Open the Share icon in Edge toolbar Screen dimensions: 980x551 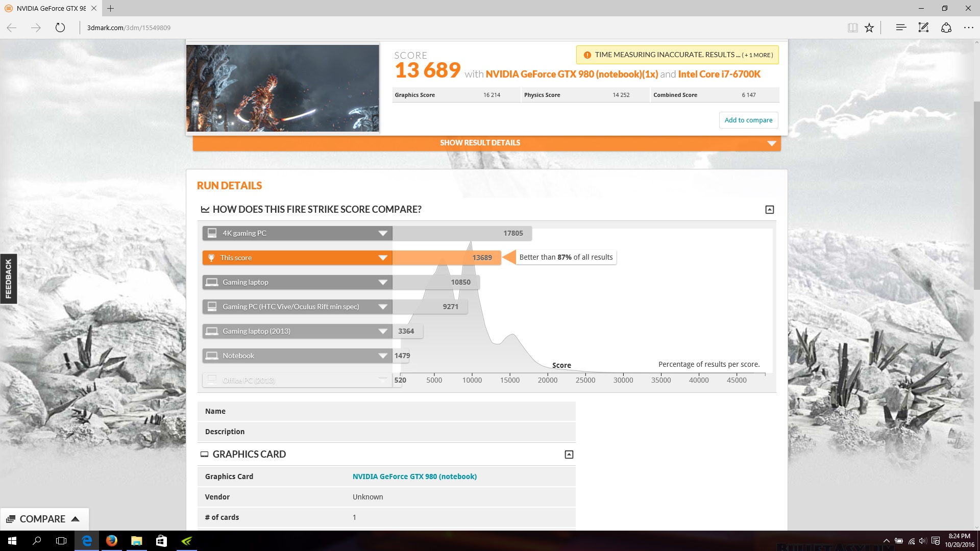point(946,28)
